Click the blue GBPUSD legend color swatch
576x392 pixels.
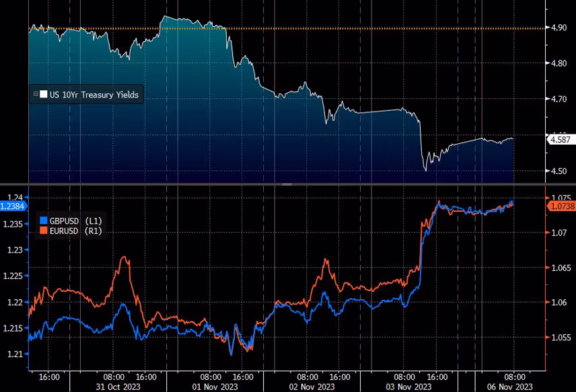pos(44,221)
